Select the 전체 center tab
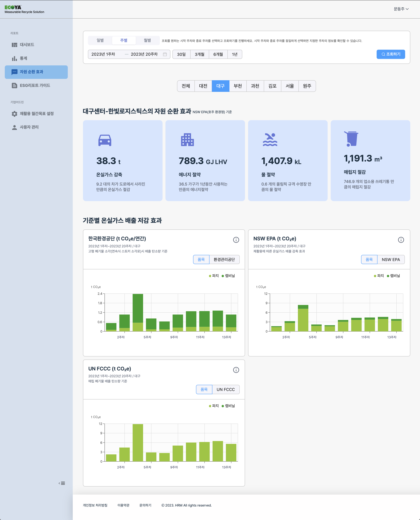 [186, 86]
